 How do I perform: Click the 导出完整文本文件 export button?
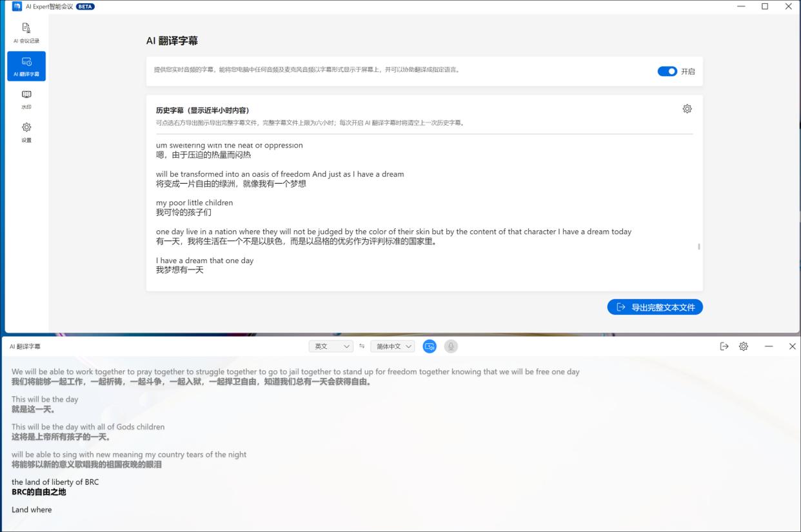coord(655,307)
